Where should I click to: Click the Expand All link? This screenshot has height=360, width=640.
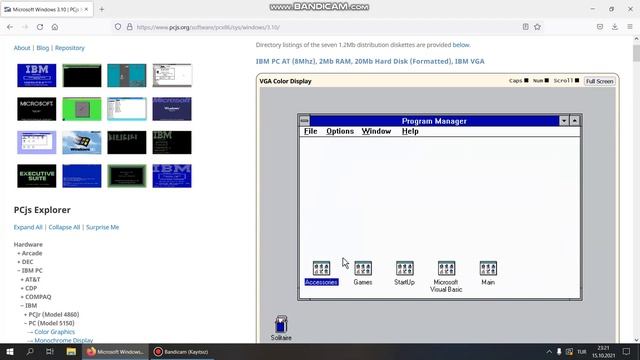click(28, 227)
